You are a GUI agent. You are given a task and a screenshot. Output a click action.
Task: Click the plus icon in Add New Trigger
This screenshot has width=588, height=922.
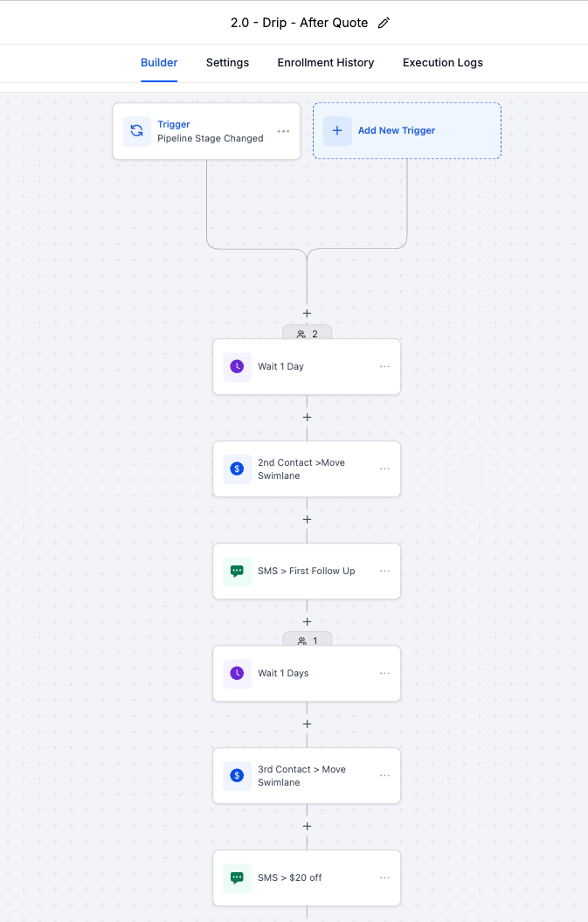pyautogui.click(x=337, y=131)
